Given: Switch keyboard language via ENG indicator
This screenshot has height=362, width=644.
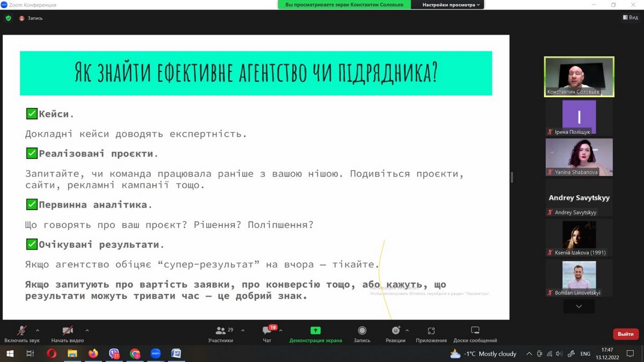Looking at the screenshot, I should 586,353.
